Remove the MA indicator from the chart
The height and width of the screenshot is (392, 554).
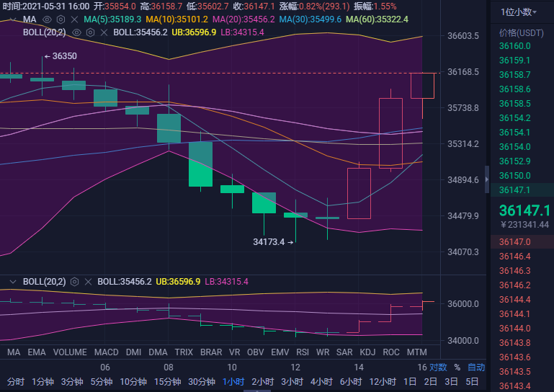(73, 19)
